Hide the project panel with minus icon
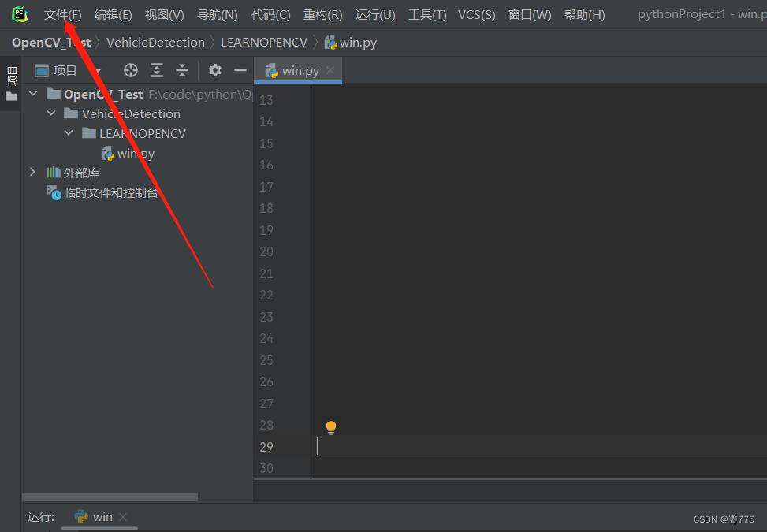This screenshot has height=532, width=767. click(x=240, y=70)
